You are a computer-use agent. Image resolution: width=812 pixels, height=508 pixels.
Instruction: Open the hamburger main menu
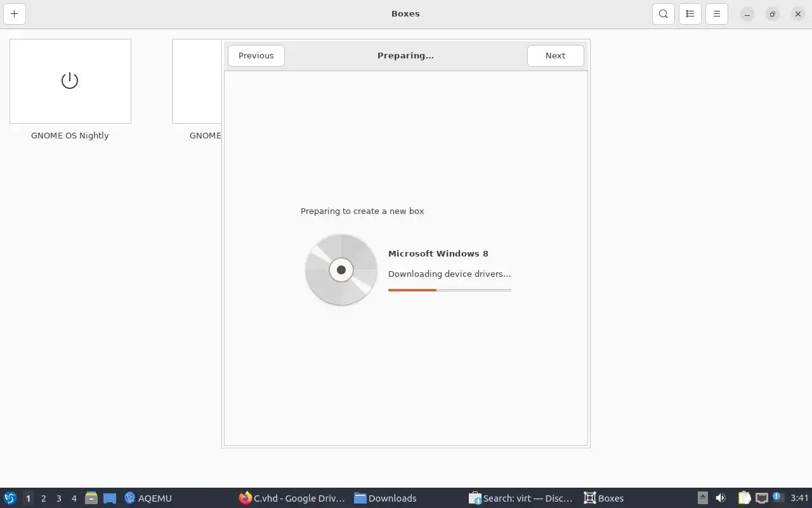pyautogui.click(x=717, y=13)
